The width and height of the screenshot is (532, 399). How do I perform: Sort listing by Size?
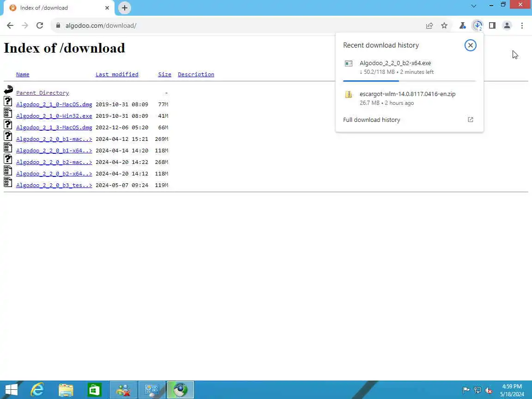pyautogui.click(x=164, y=74)
